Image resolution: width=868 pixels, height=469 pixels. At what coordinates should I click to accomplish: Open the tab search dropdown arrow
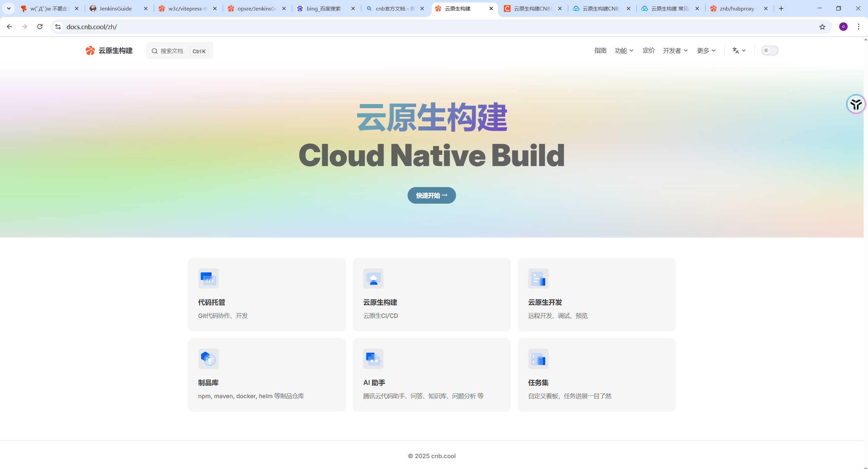point(9,8)
